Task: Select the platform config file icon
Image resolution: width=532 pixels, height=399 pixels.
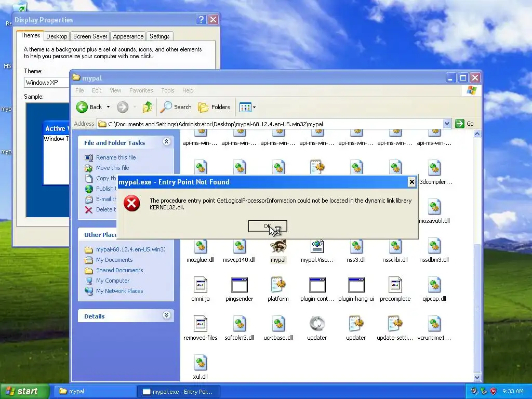Action: click(278, 285)
